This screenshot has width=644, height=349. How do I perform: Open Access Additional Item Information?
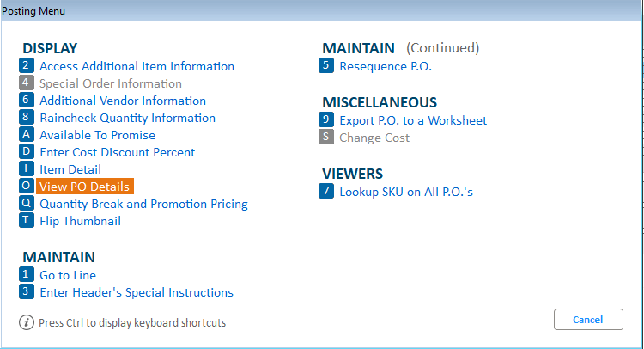click(137, 66)
